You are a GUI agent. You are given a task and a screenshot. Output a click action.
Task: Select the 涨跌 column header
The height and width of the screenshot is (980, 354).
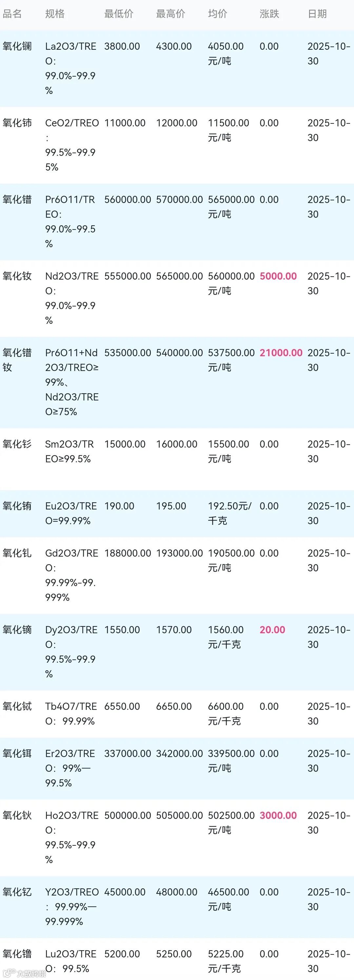(x=269, y=14)
